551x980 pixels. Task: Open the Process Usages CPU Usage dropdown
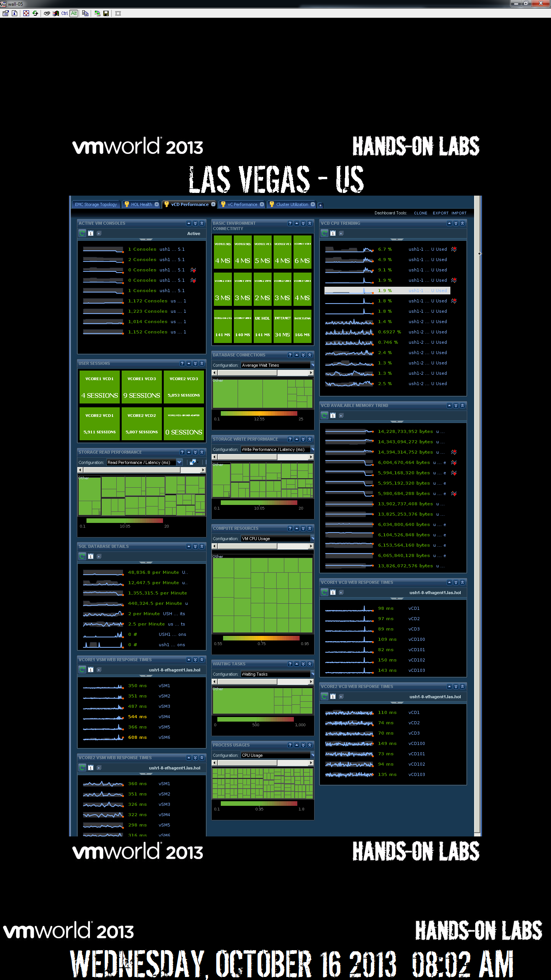[312, 755]
